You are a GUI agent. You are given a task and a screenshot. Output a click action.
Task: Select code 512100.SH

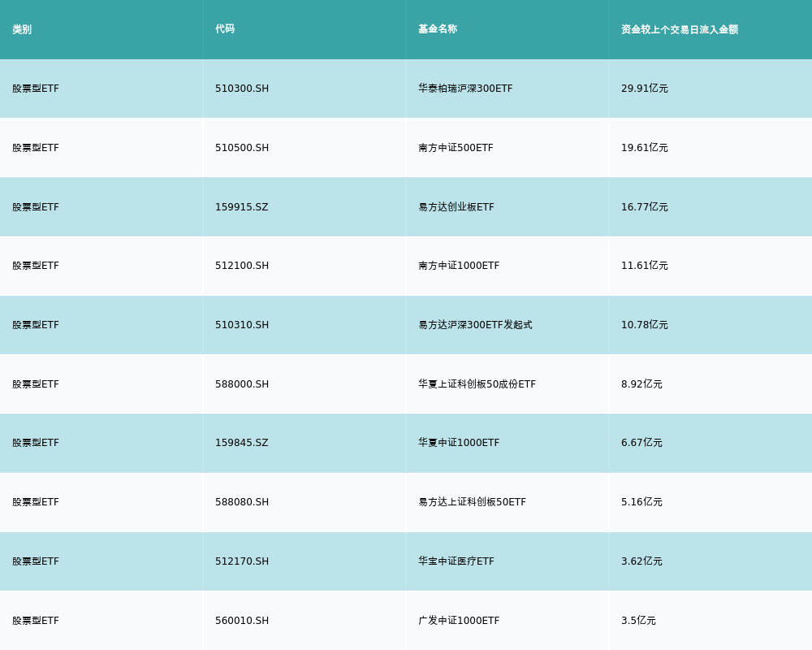[x=242, y=266]
